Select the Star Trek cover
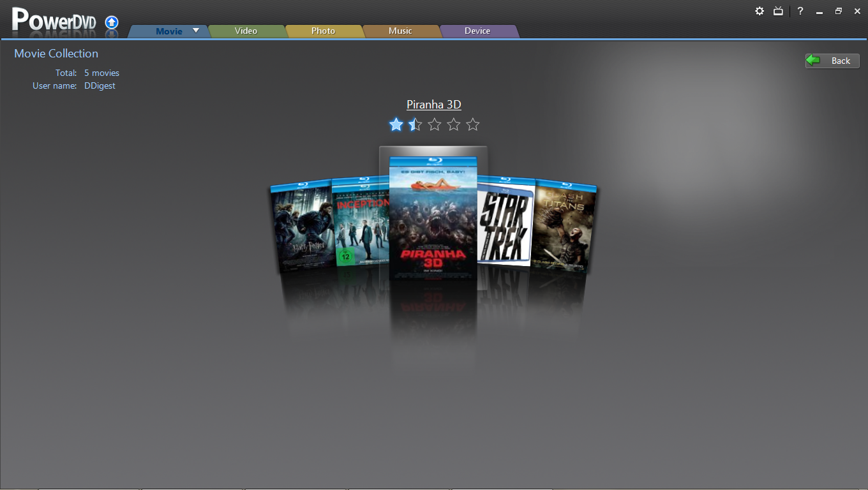Screen dimensions: 868x490 [506, 223]
